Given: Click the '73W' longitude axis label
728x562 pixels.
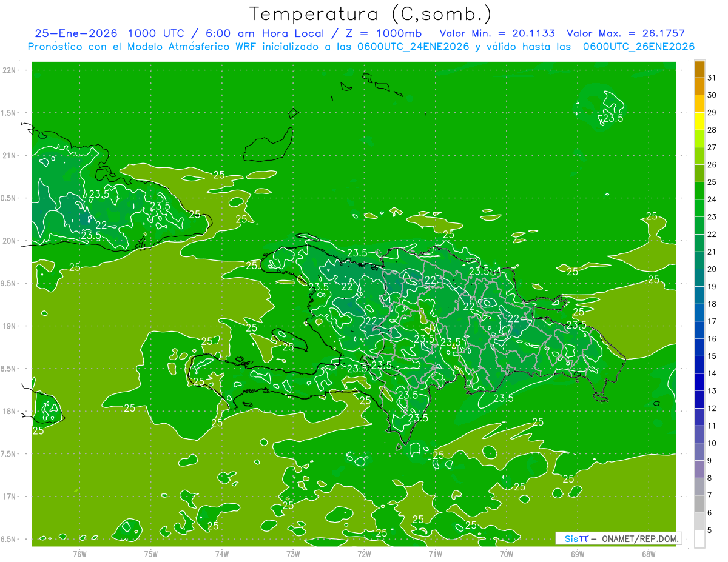Looking at the screenshot, I should point(293,554).
